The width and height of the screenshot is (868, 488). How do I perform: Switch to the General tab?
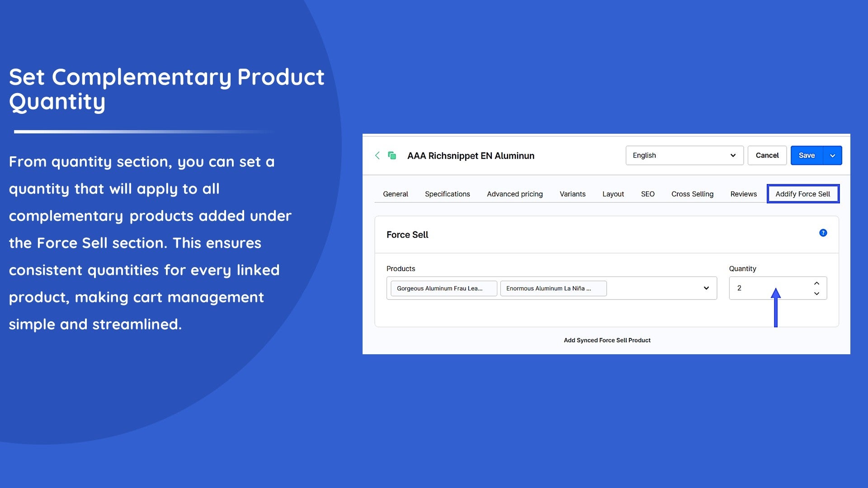click(x=395, y=194)
